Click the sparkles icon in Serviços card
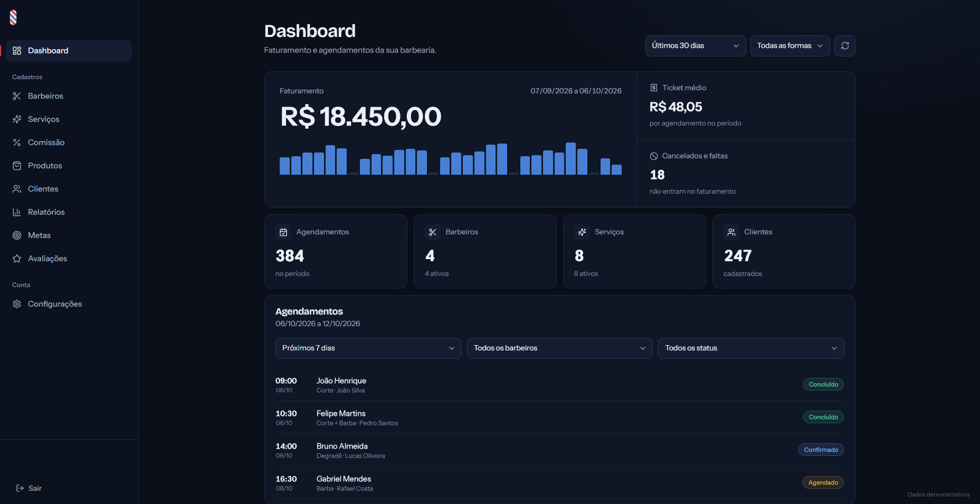This screenshot has height=504, width=980. (x=582, y=232)
